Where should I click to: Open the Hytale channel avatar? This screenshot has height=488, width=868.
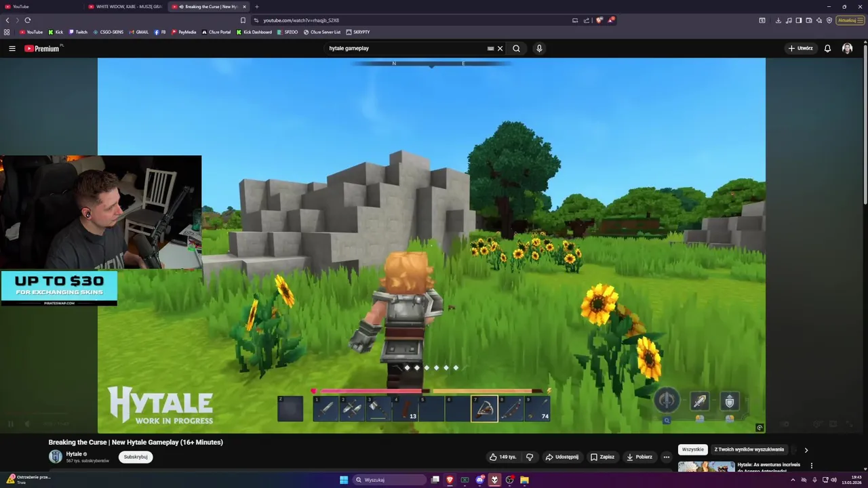[x=55, y=457]
